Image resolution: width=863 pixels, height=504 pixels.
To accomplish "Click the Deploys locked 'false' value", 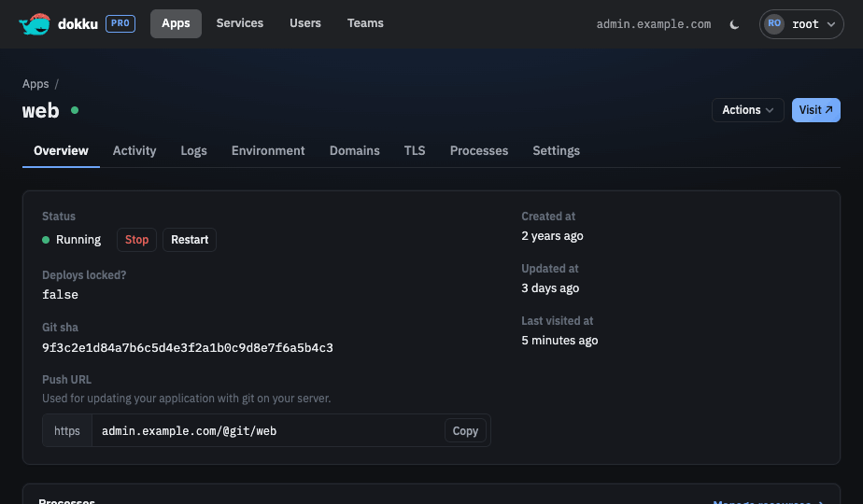I will [x=60, y=295].
